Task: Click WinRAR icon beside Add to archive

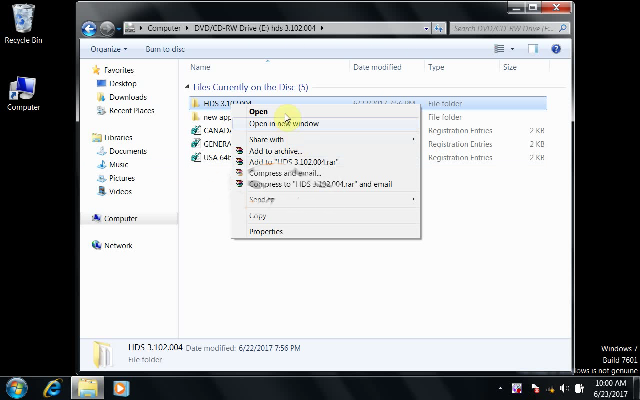Action: click(239, 151)
